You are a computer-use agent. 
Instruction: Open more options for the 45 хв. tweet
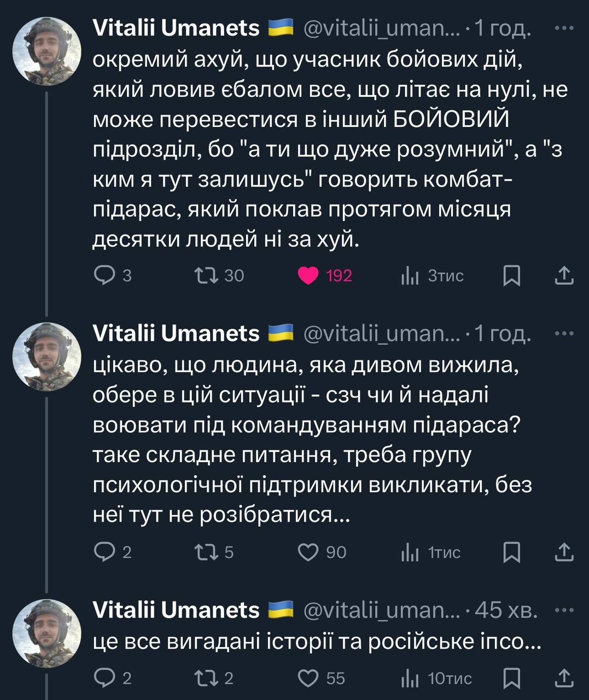pos(564,610)
